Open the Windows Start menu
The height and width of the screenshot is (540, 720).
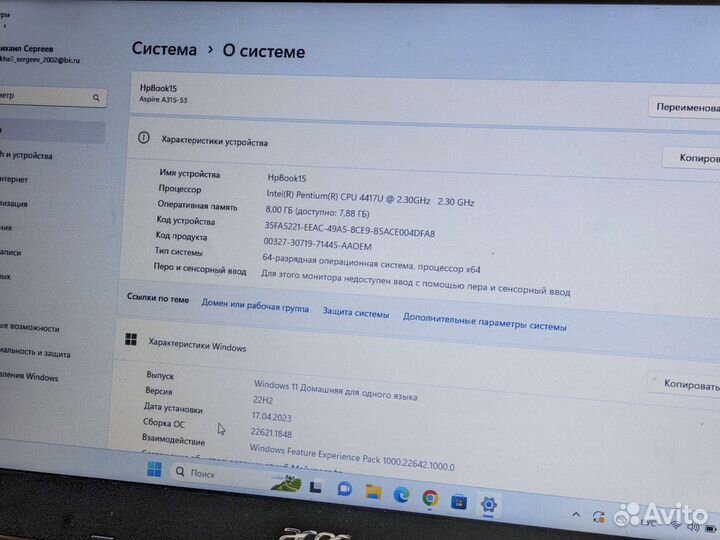154,469
